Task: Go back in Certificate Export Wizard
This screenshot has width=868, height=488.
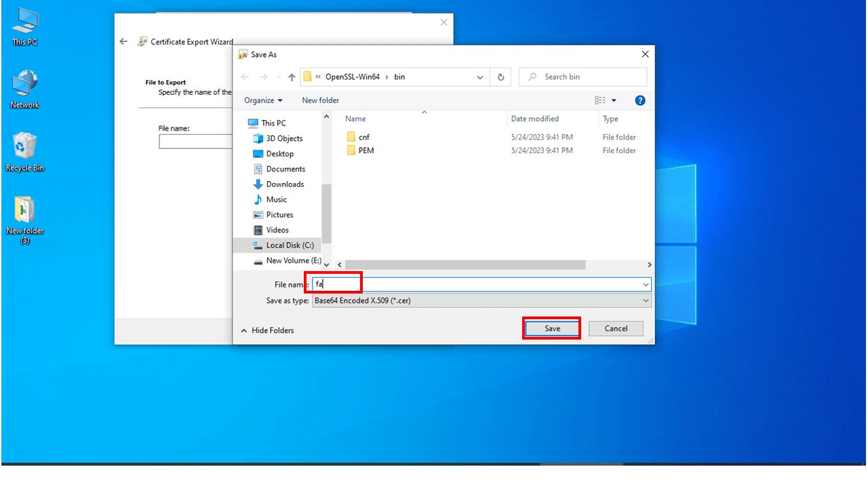Action: [123, 41]
